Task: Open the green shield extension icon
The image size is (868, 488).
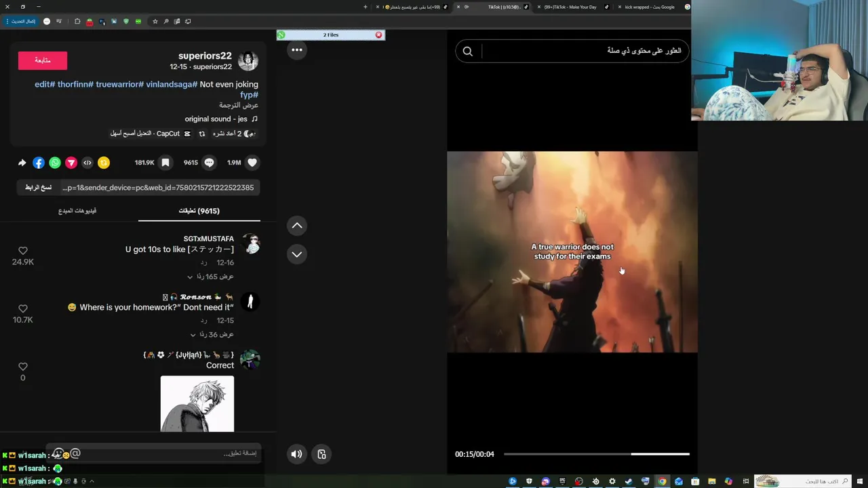Action: tap(126, 21)
